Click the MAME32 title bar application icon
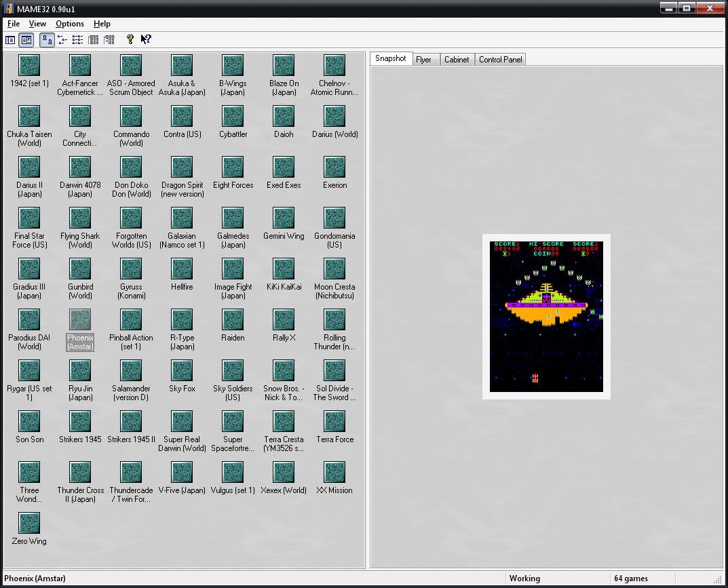The height and width of the screenshot is (588, 728). click(x=9, y=8)
